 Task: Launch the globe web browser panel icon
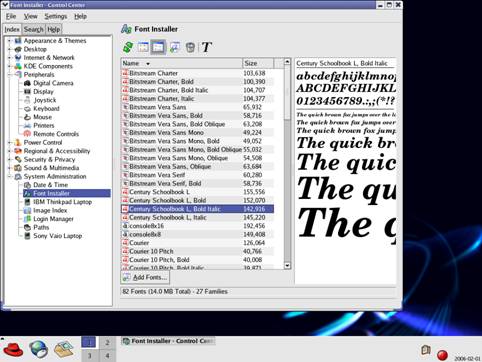[x=38, y=349]
